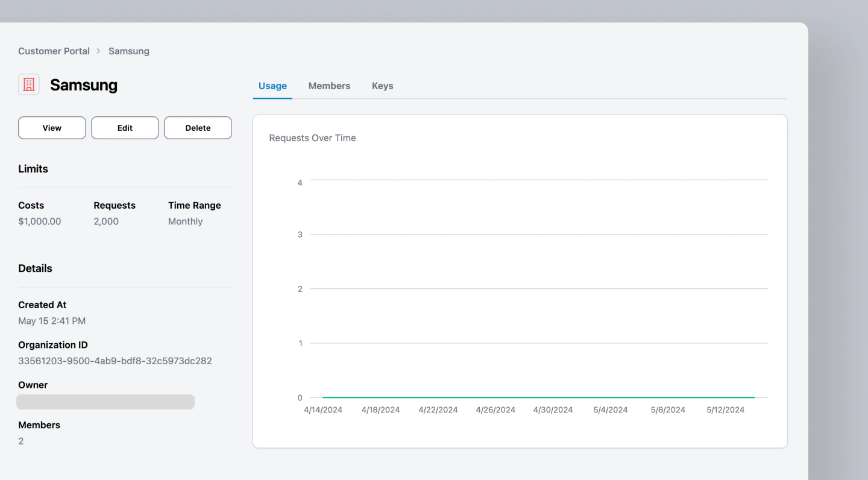The width and height of the screenshot is (868, 480).
Task: Click the Requests Over Time chart title
Action: click(312, 137)
